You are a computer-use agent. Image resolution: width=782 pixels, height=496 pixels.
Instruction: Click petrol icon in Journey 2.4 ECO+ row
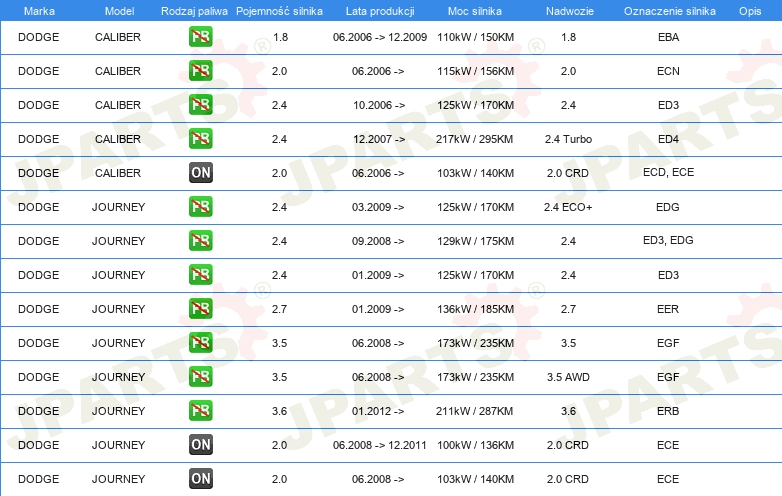pos(200,206)
